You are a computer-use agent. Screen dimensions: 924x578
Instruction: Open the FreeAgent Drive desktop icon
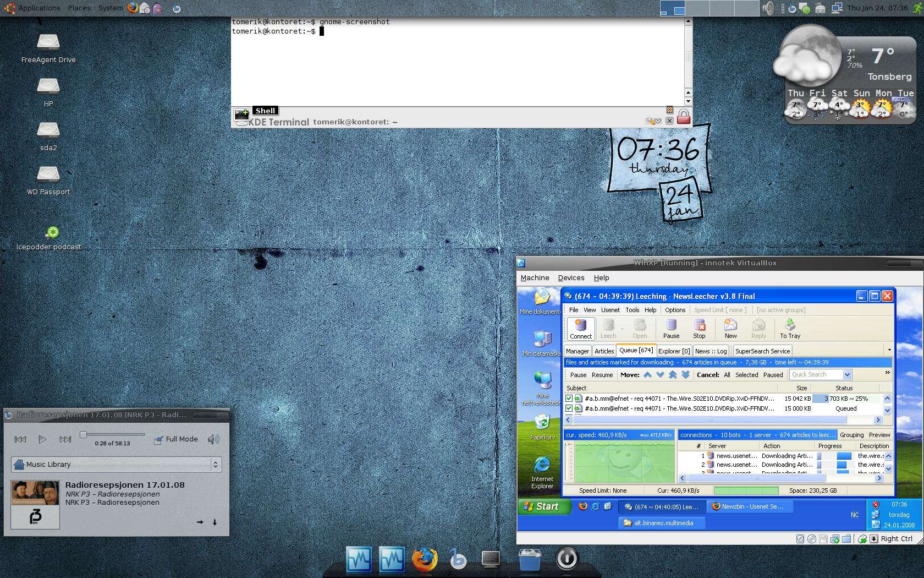(48, 48)
